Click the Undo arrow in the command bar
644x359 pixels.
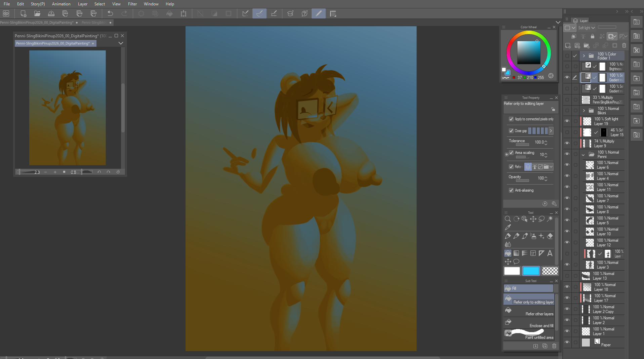click(110, 13)
